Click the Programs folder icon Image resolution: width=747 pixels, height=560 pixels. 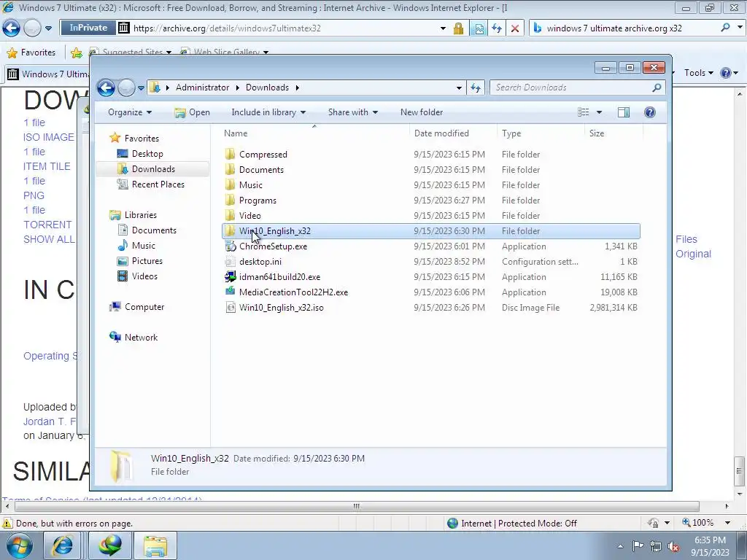click(x=231, y=201)
